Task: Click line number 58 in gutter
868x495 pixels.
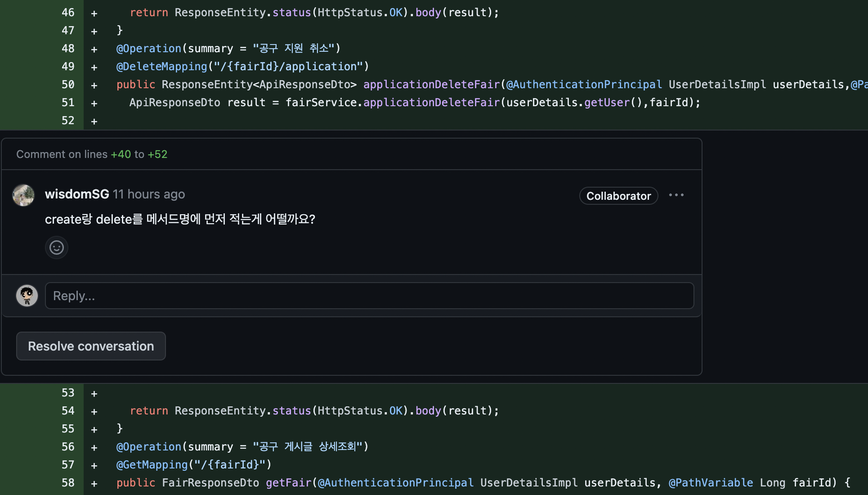Action: pyautogui.click(x=68, y=483)
